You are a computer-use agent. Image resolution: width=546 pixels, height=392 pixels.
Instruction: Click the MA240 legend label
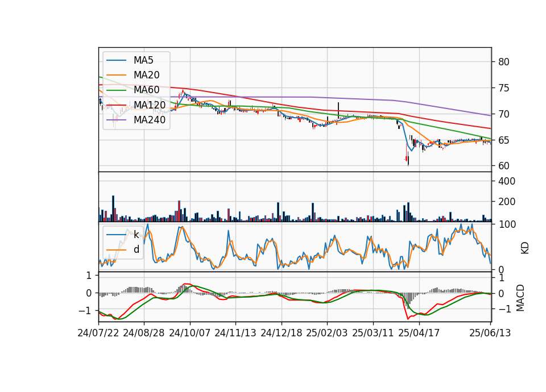[x=150, y=120]
